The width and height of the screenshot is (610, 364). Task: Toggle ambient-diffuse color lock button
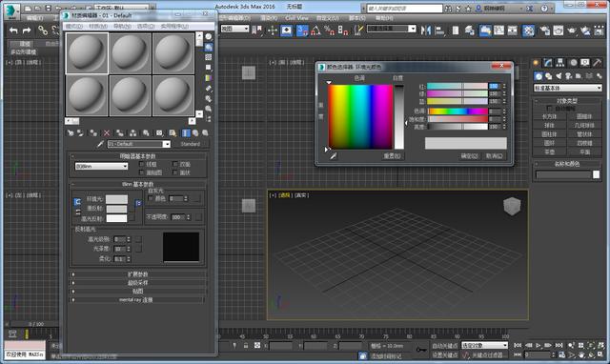(77, 202)
